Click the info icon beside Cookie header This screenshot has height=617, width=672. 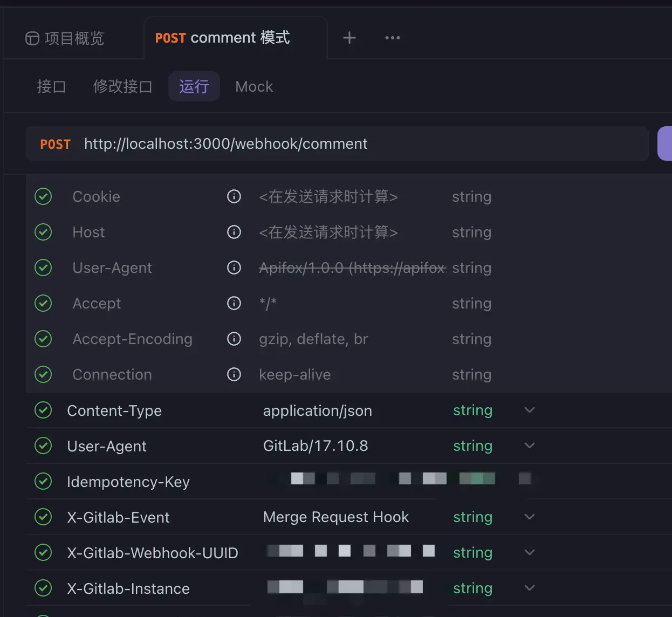234,196
